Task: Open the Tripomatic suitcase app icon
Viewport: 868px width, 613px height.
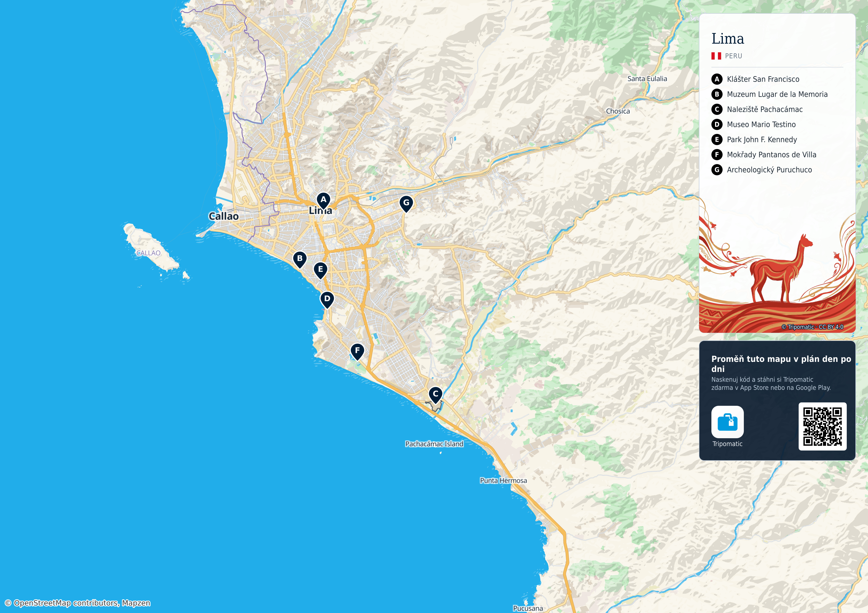Action: point(727,422)
